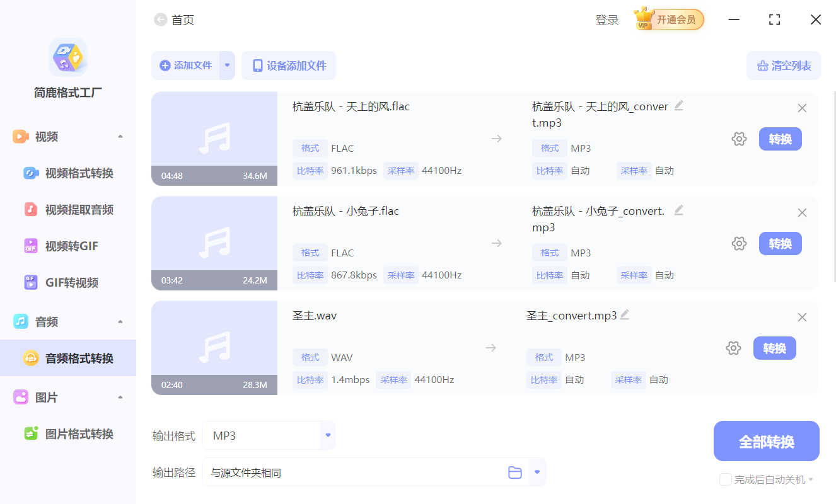
Task: Open settings gear for 圣主.wav
Action: (x=733, y=348)
